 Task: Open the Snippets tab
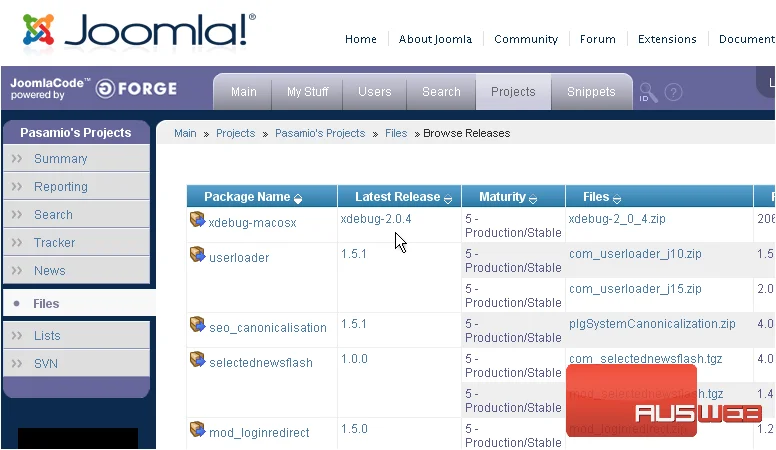[591, 92]
